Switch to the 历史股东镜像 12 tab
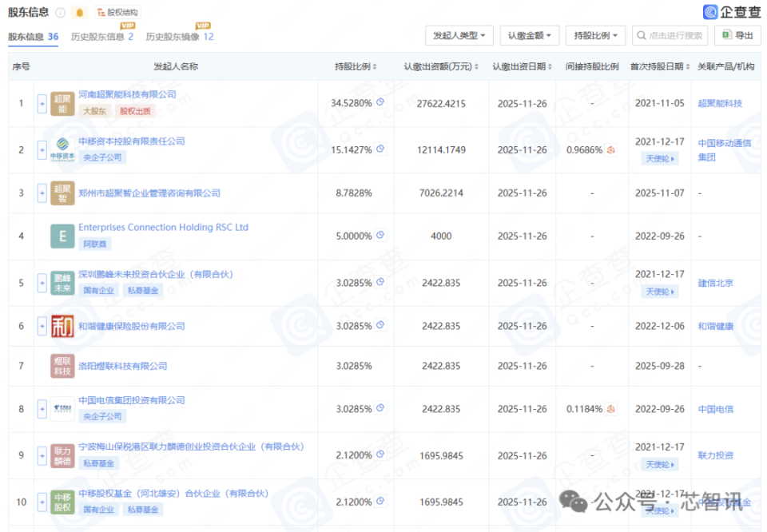 (x=180, y=37)
